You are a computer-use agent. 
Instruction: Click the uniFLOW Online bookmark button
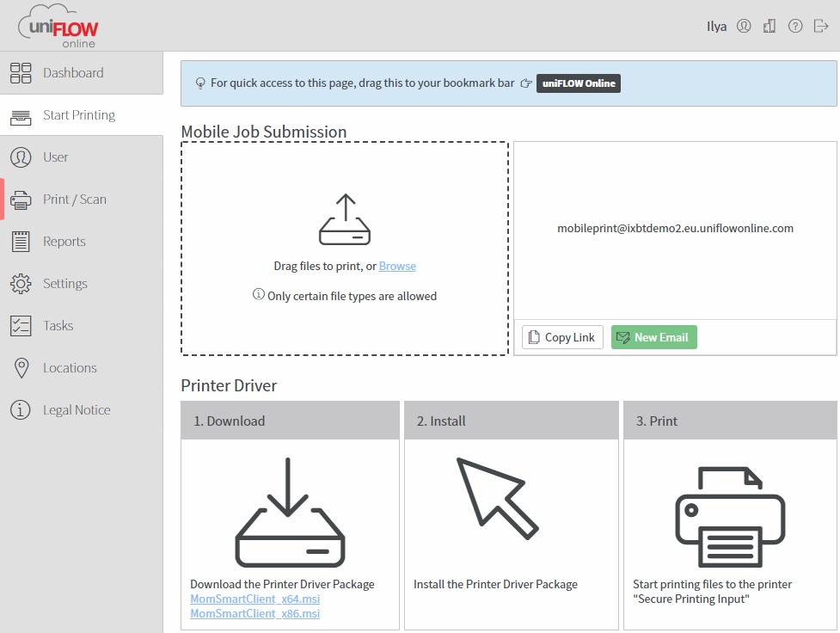(579, 83)
